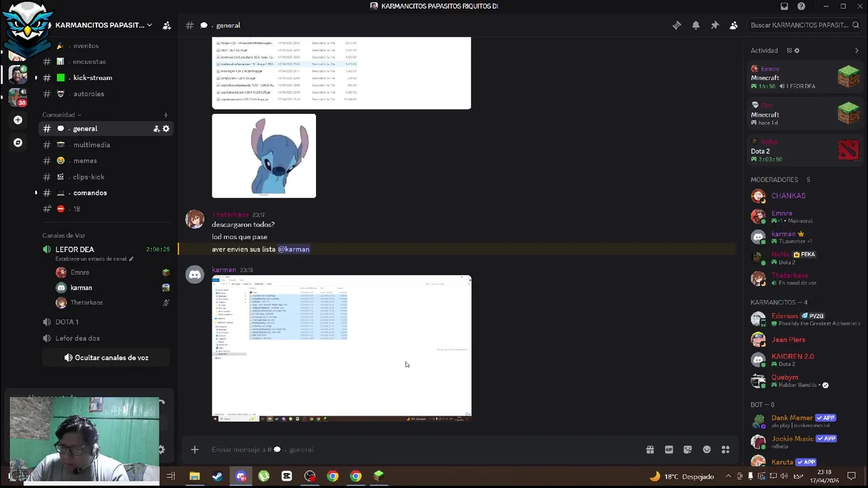Open settings gear on general channel row
Screen dimensions: 868x488
(x=166, y=129)
